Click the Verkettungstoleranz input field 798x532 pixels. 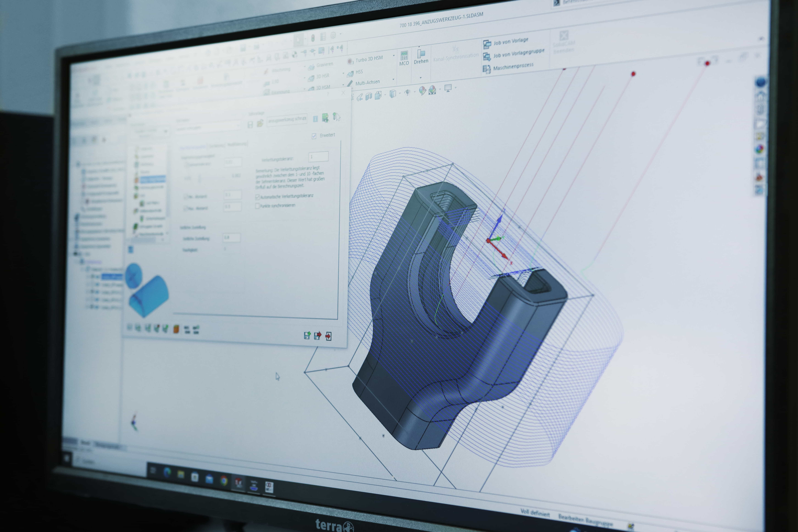click(318, 156)
